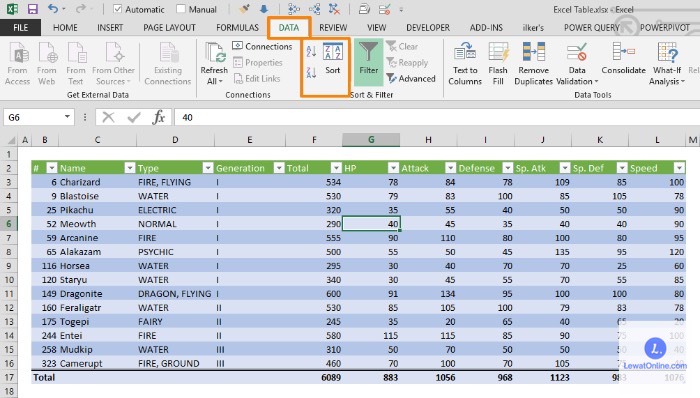Open Advanced filter options
Image resolution: width=700 pixels, height=398 pixels.
tap(411, 79)
